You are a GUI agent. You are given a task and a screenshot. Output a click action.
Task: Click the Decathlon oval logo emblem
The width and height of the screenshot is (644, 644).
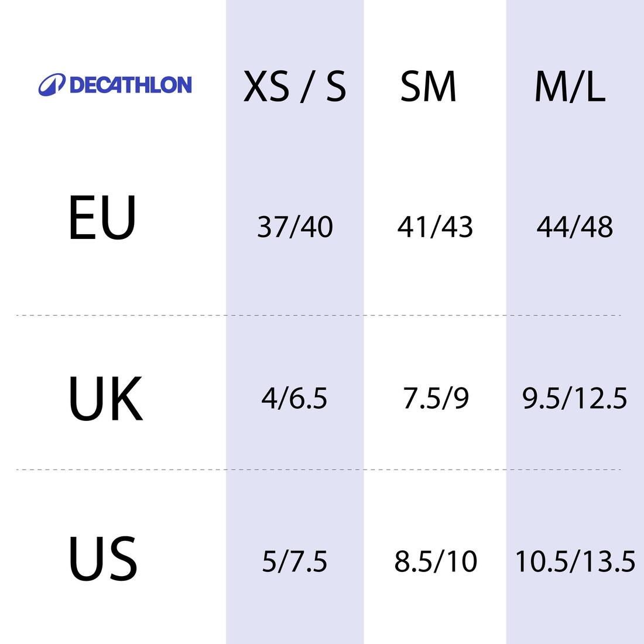pyautogui.click(x=53, y=85)
